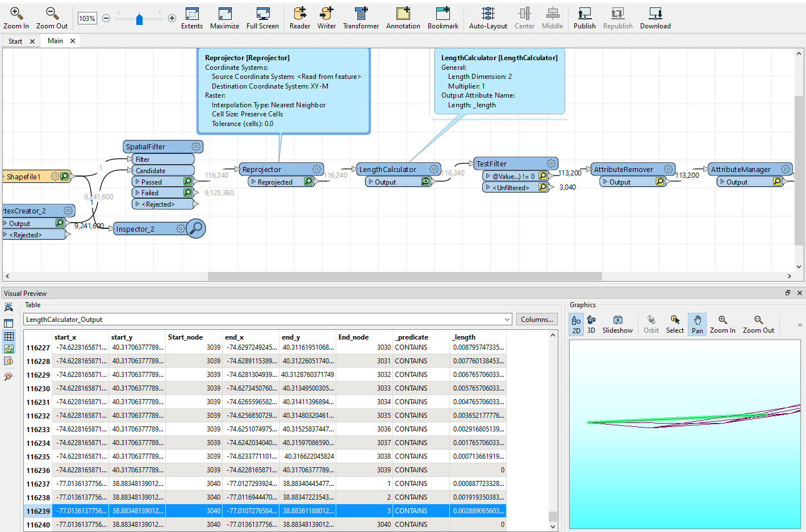Image resolution: width=806 pixels, height=532 pixels.
Task: Click Graphics panel Zoom Out button
Action: tap(758, 324)
